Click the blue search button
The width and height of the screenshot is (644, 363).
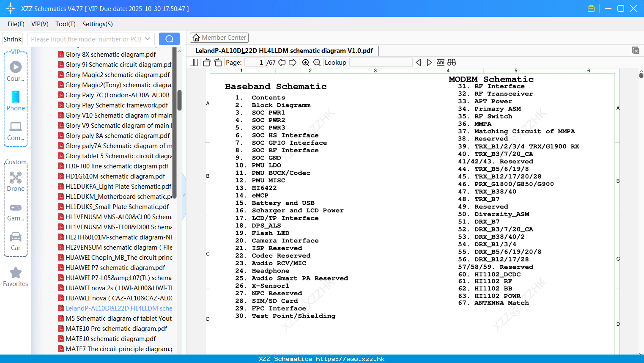(169, 39)
